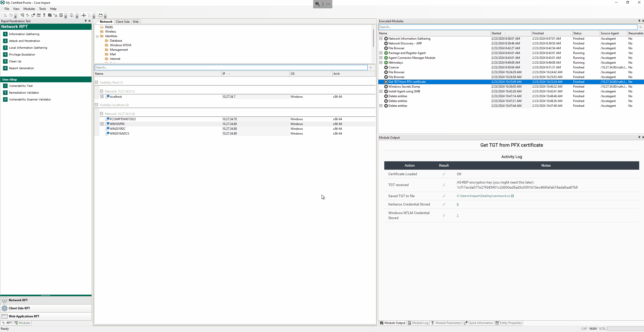The height and width of the screenshot is (332, 644).
Task: Click the running status icon of Ntlmrelayx
Action: (x=386, y=63)
